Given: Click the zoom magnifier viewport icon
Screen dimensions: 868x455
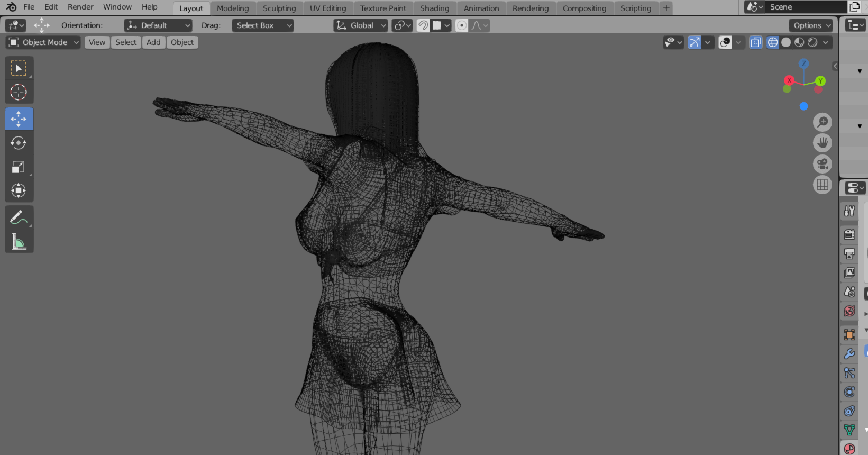Looking at the screenshot, I should (822, 122).
